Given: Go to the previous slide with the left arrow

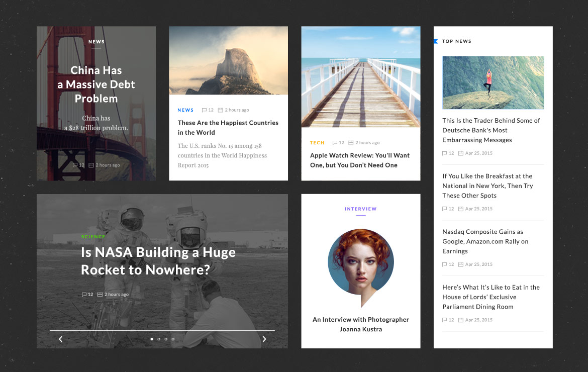Looking at the screenshot, I should click(x=60, y=339).
